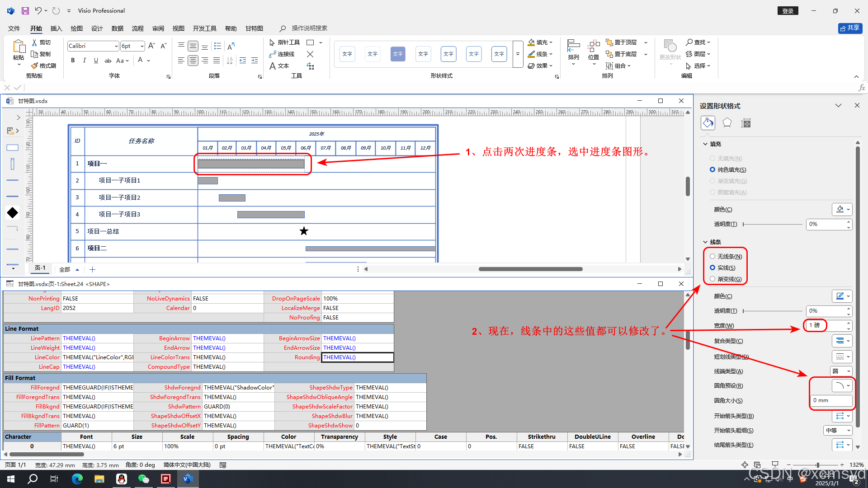Open the Gantt Chart ribbon tab

click(x=254, y=28)
